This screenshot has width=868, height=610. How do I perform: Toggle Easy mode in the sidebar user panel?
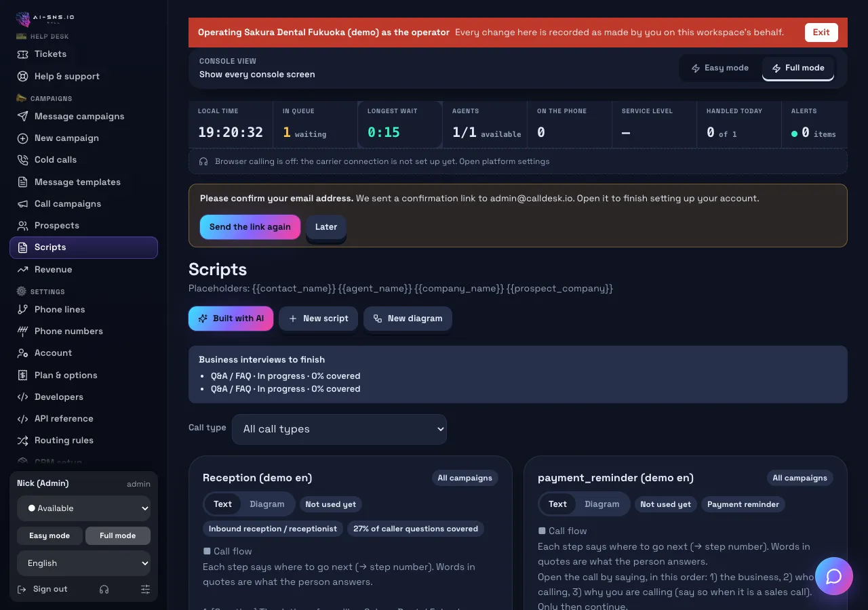[50, 535]
